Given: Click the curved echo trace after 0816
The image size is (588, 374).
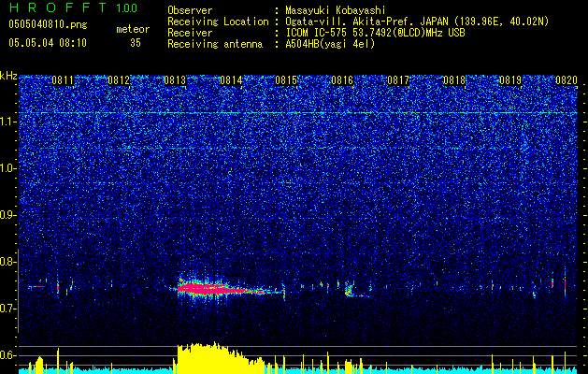Looking at the screenshot, I should click(x=356, y=292).
